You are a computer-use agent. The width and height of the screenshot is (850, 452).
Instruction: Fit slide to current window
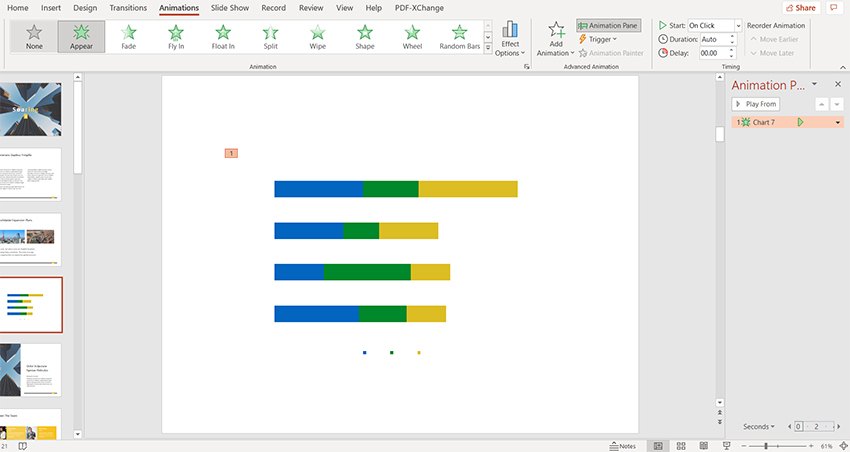click(x=843, y=446)
